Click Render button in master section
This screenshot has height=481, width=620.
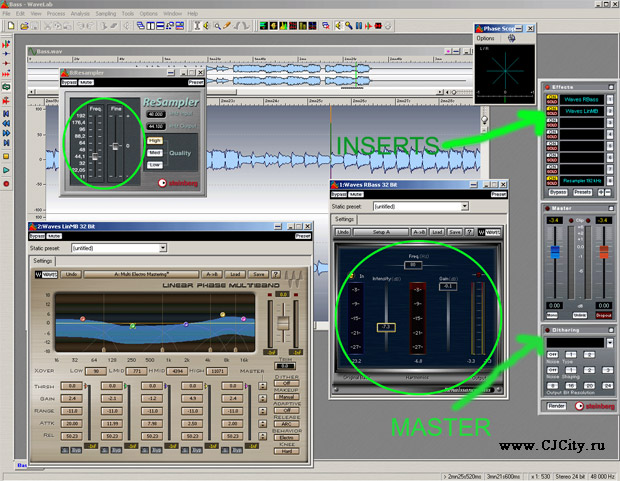coord(556,406)
